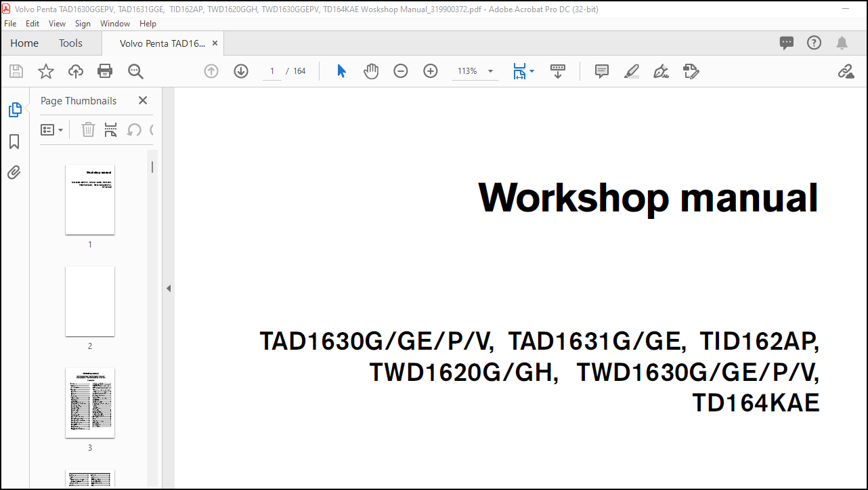Image resolution: width=868 pixels, height=490 pixels.
Task: Select the Highlight text pen tool
Action: tap(632, 71)
